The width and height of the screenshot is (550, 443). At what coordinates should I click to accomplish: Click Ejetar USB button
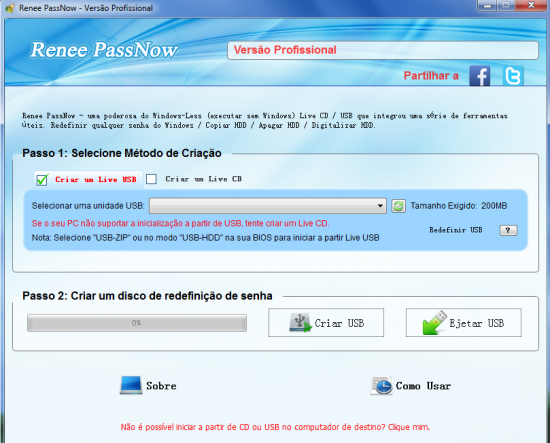(464, 323)
